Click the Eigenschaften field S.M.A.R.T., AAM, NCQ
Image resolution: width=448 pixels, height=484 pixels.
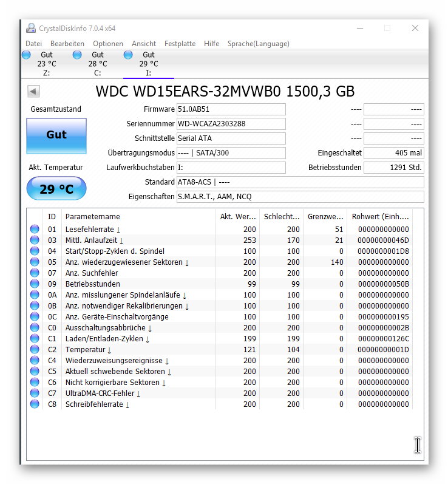pyautogui.click(x=300, y=197)
